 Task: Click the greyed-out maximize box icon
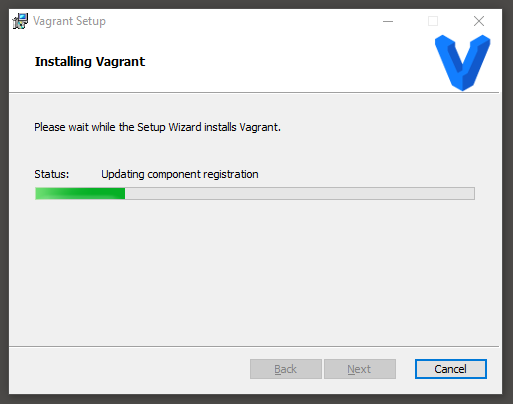coord(433,21)
